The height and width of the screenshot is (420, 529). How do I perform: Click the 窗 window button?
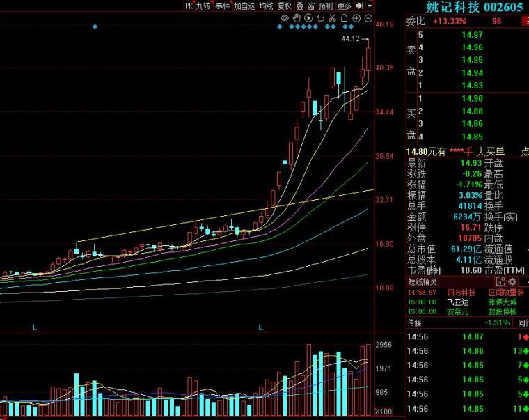pyautogui.click(x=311, y=6)
